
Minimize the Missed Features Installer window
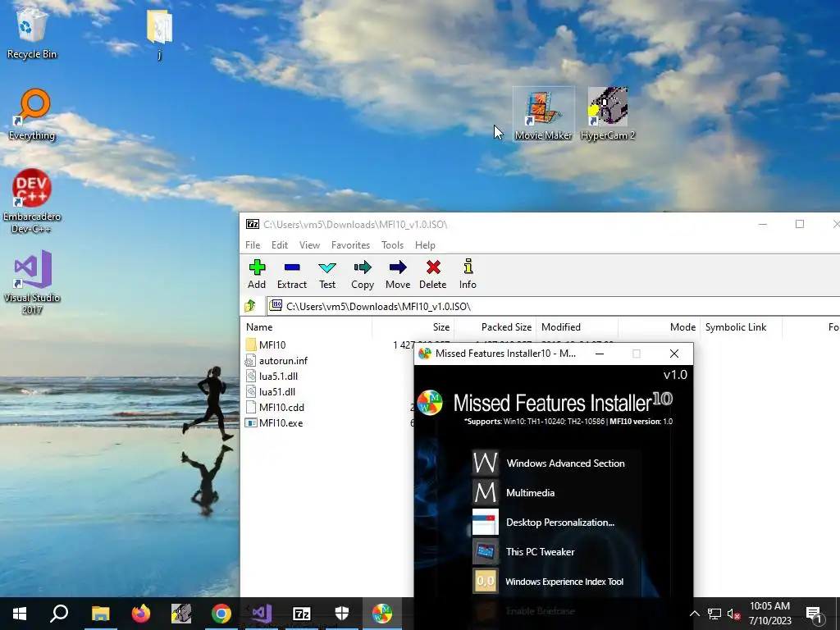pyautogui.click(x=600, y=354)
